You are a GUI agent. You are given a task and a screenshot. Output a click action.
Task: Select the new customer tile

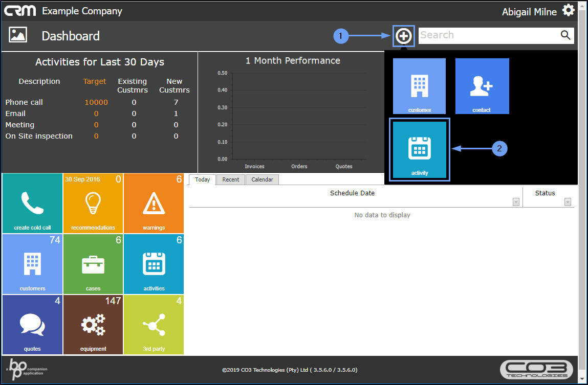click(x=419, y=86)
